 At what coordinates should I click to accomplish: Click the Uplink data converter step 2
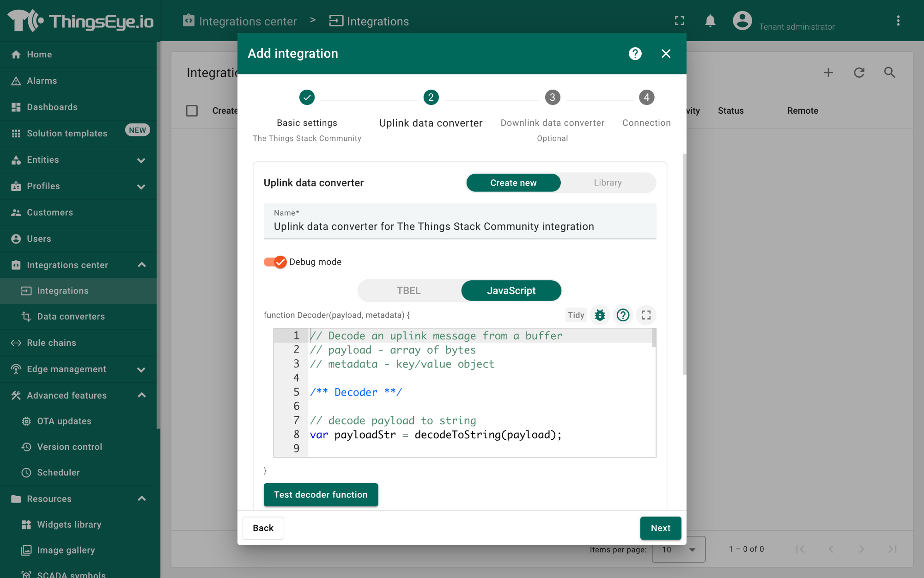[431, 98]
